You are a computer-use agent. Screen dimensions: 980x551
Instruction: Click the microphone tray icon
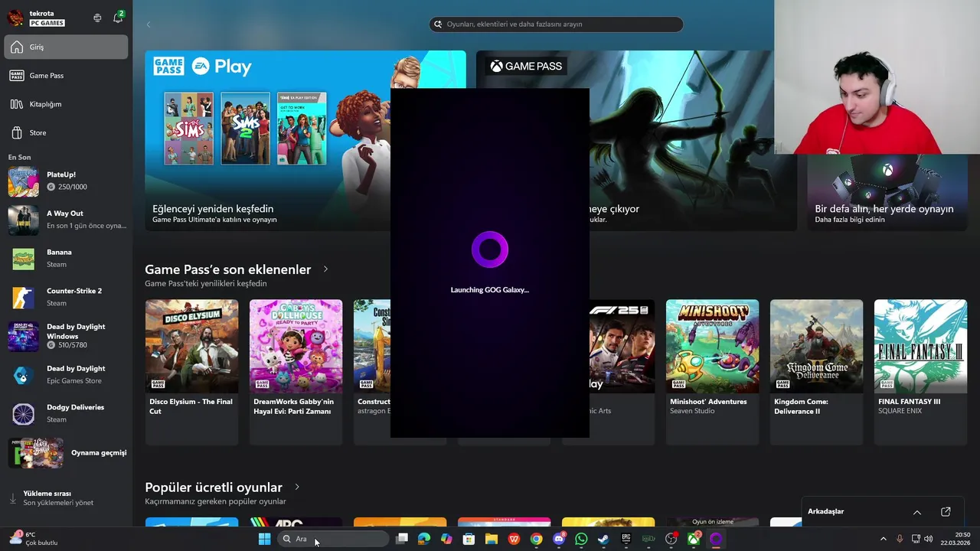pos(900,539)
